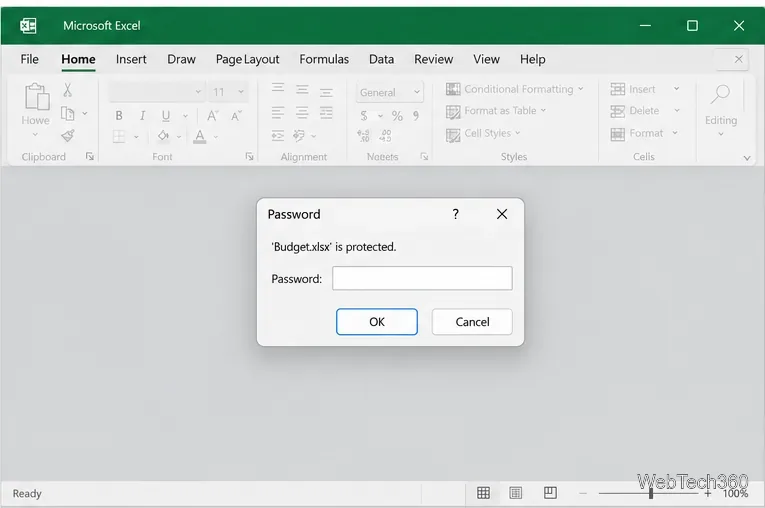Viewport: 765px width, 508px height.
Task: Decrease font size with smaller A
Action: click(x=236, y=116)
